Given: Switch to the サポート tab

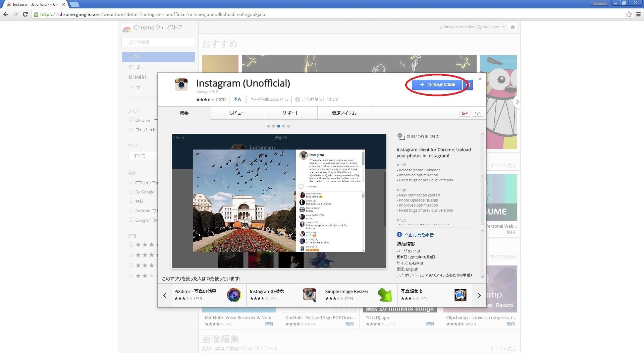Looking at the screenshot, I should pyautogui.click(x=290, y=113).
